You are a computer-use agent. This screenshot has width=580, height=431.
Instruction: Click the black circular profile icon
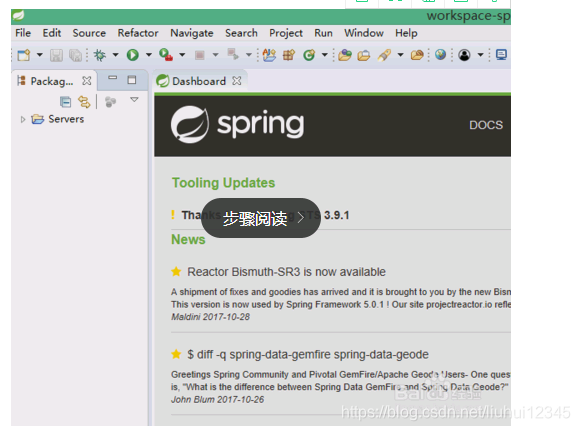click(x=464, y=55)
